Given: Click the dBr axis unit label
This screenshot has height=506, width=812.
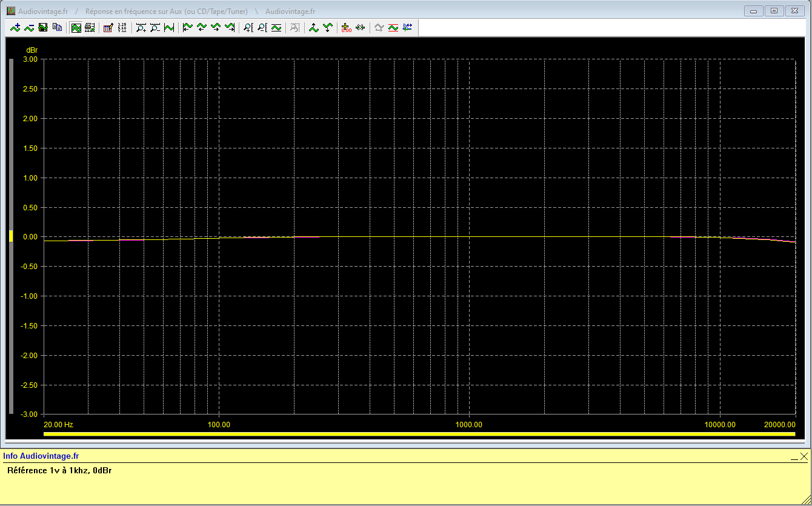Looking at the screenshot, I should [31, 50].
